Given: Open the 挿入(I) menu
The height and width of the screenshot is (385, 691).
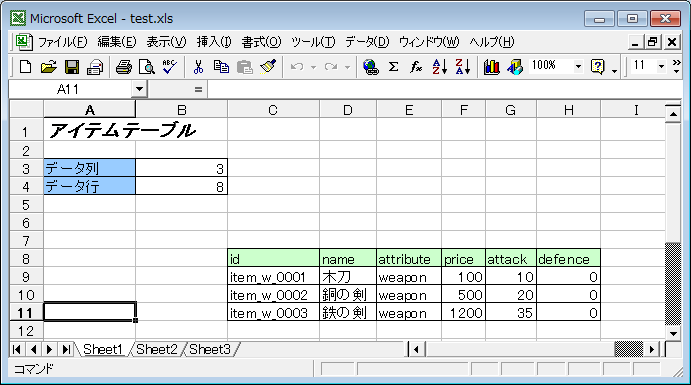Looking at the screenshot, I should pos(214,42).
